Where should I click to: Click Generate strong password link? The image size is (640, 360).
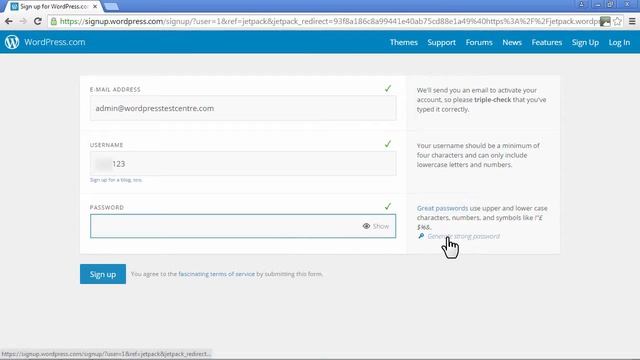pyautogui.click(x=463, y=236)
